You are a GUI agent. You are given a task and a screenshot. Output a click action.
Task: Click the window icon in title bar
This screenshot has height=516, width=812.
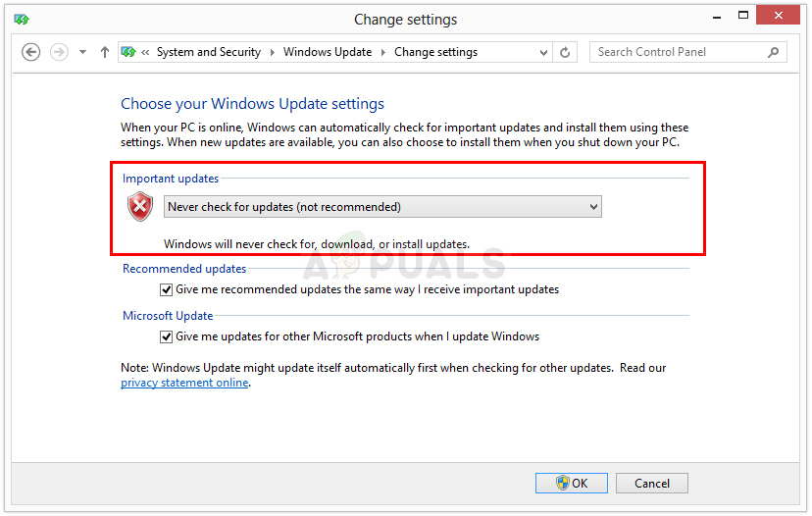(22, 19)
